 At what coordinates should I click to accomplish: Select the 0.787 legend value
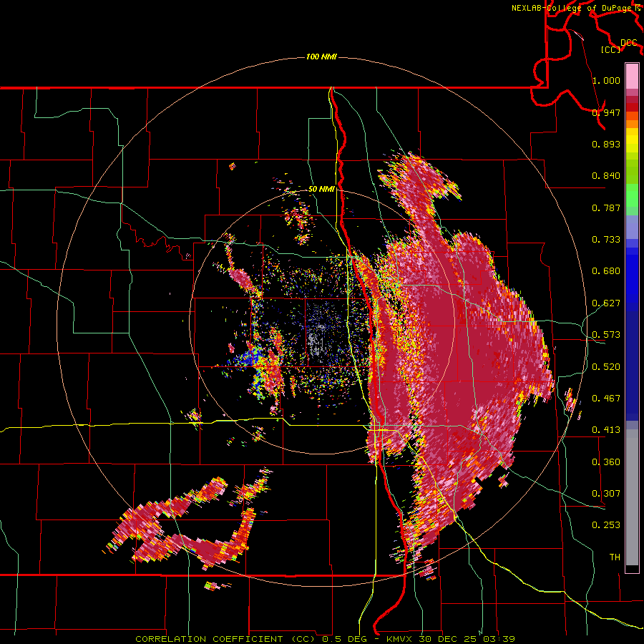[606, 208]
